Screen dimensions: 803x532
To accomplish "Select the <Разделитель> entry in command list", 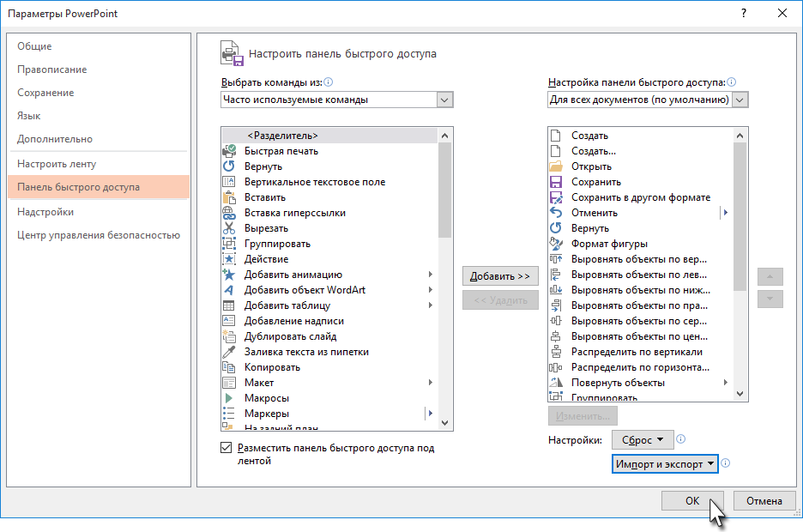I will (x=329, y=136).
